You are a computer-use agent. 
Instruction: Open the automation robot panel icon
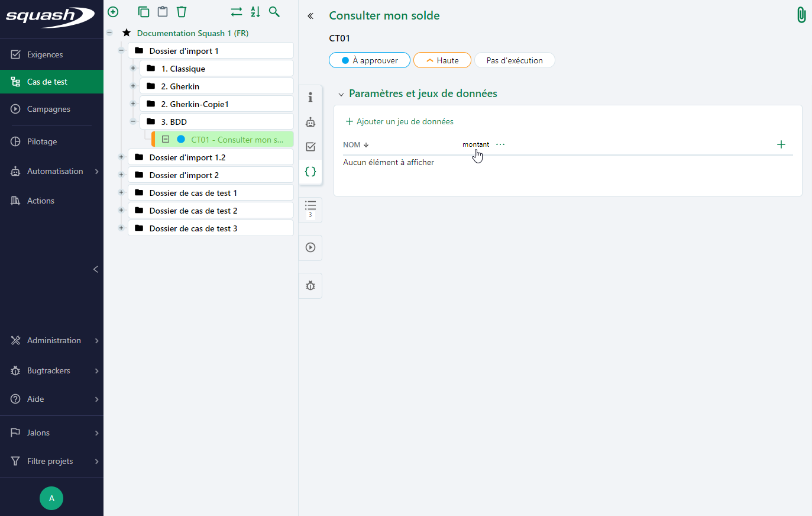pos(310,122)
